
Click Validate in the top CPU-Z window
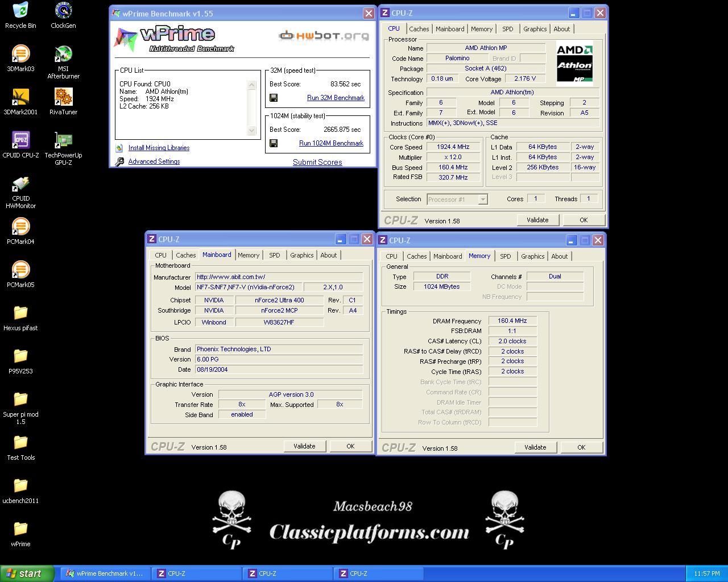click(537, 220)
